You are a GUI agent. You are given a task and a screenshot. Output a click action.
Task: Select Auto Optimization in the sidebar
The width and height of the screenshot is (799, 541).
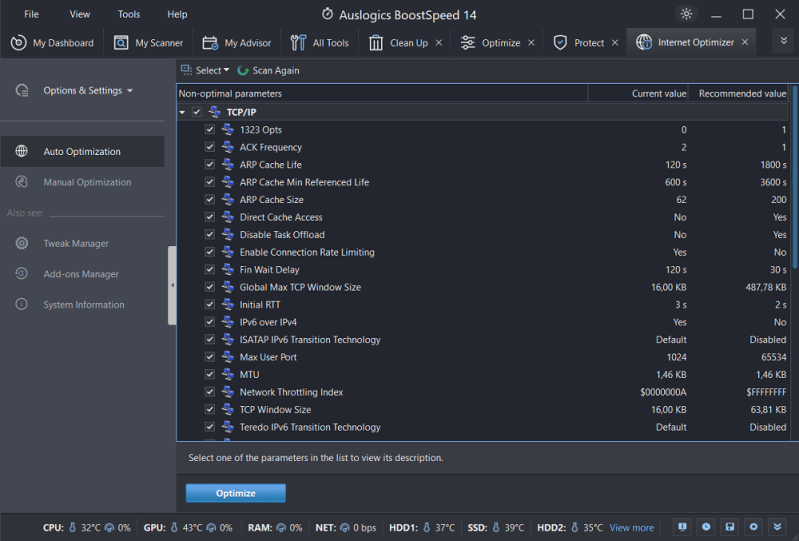click(x=83, y=151)
